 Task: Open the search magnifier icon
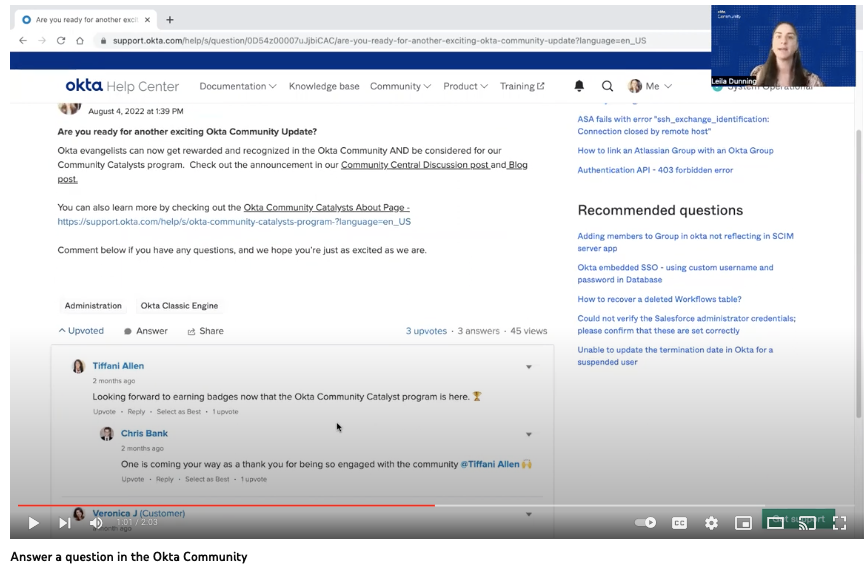[x=607, y=86]
